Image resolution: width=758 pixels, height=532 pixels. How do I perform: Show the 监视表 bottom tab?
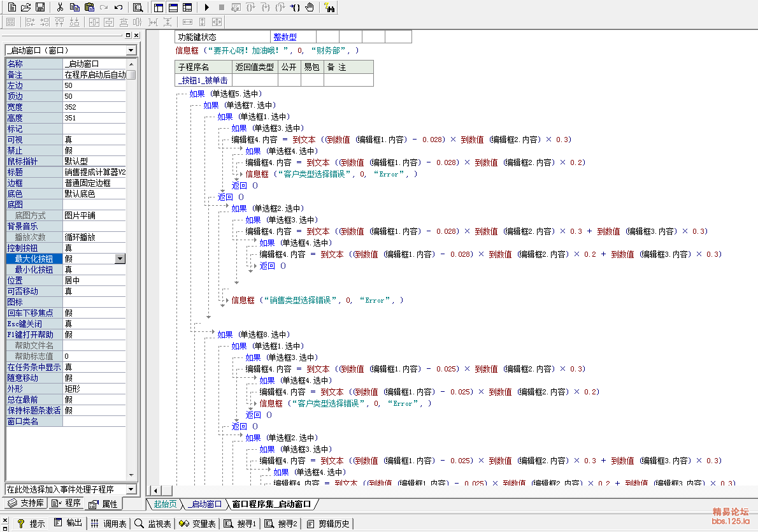pos(153,523)
